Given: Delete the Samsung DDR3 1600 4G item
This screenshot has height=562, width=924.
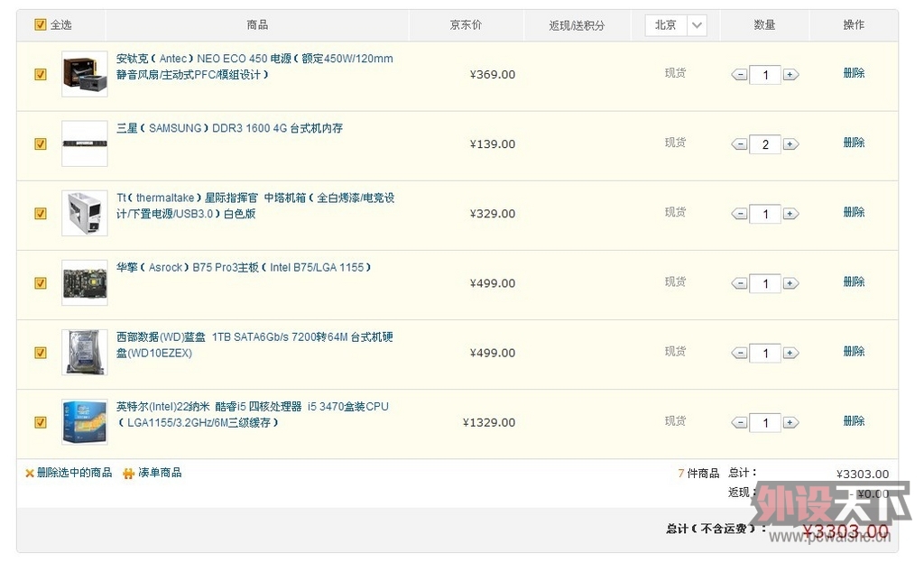Looking at the screenshot, I should point(854,143).
